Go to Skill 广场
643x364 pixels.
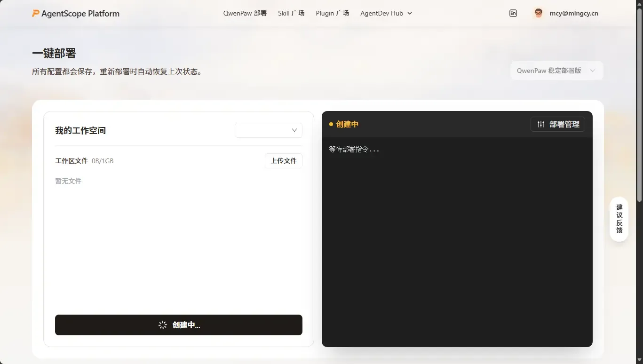pos(291,13)
